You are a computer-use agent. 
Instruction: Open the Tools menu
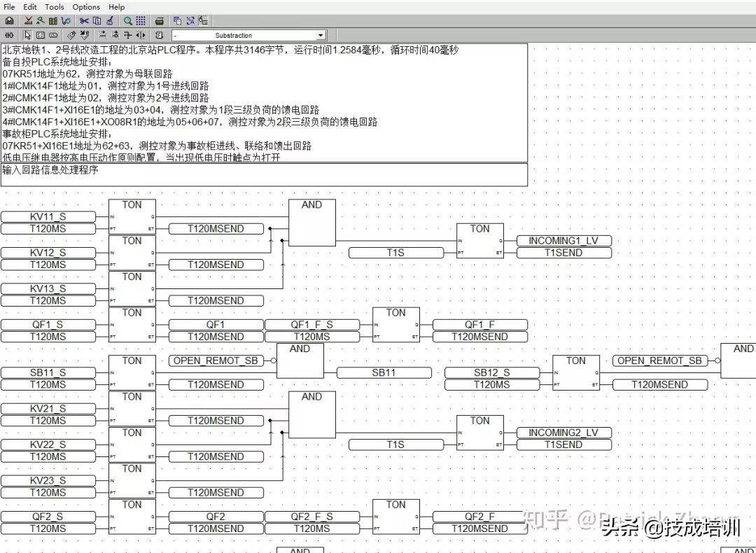54,6
